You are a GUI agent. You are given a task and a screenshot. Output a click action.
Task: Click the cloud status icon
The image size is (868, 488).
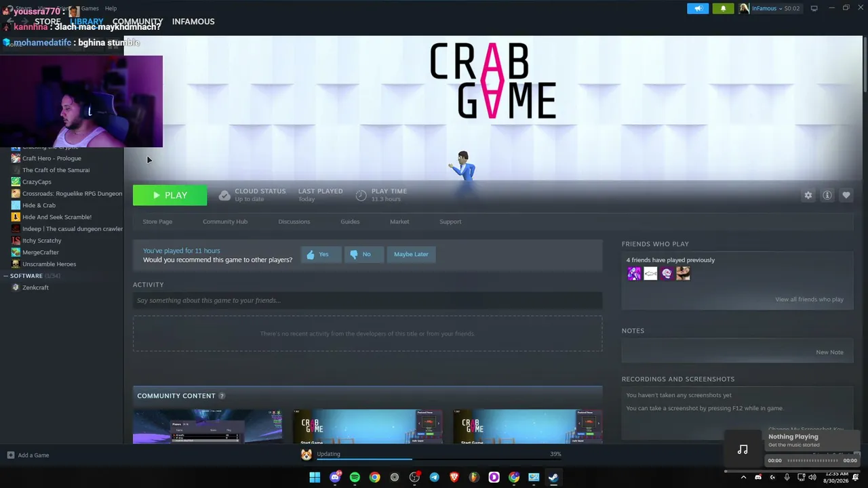tap(224, 195)
